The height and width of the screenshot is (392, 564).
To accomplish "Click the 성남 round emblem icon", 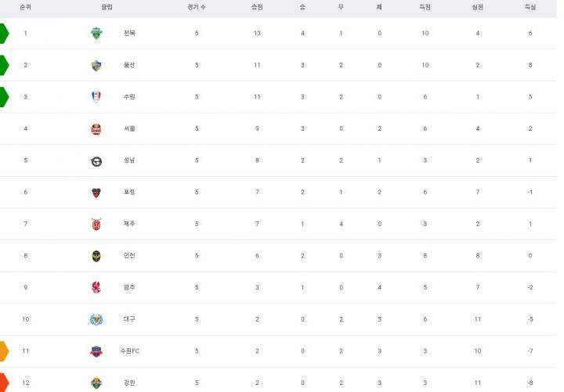I will 96,161.
